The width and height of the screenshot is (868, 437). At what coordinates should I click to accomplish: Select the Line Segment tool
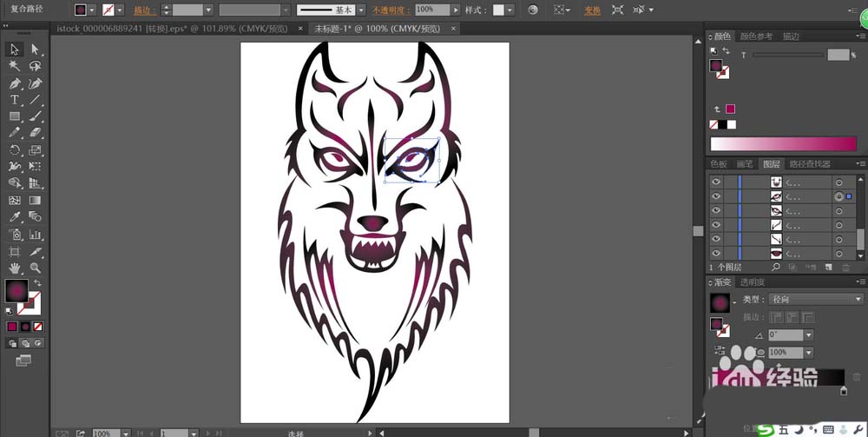[x=36, y=100]
